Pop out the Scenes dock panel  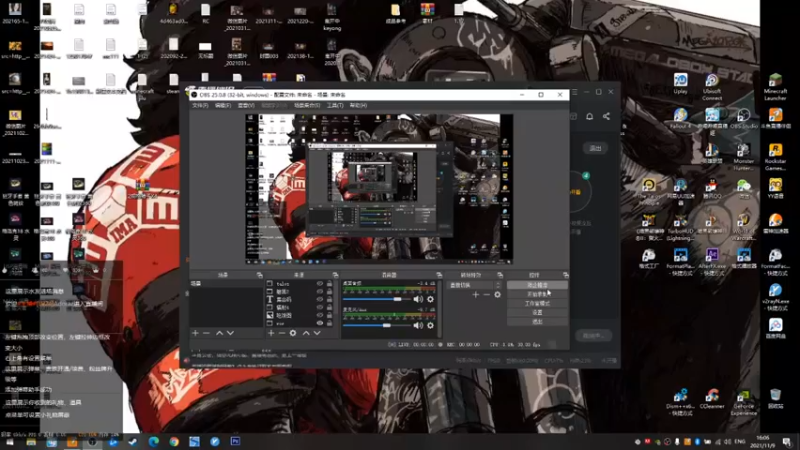coord(259,275)
